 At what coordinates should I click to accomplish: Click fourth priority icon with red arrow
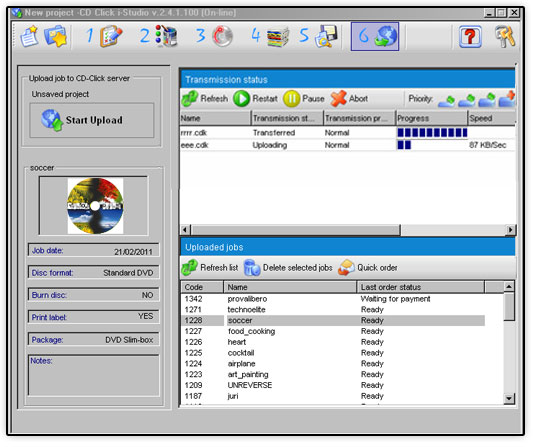[x=507, y=100]
